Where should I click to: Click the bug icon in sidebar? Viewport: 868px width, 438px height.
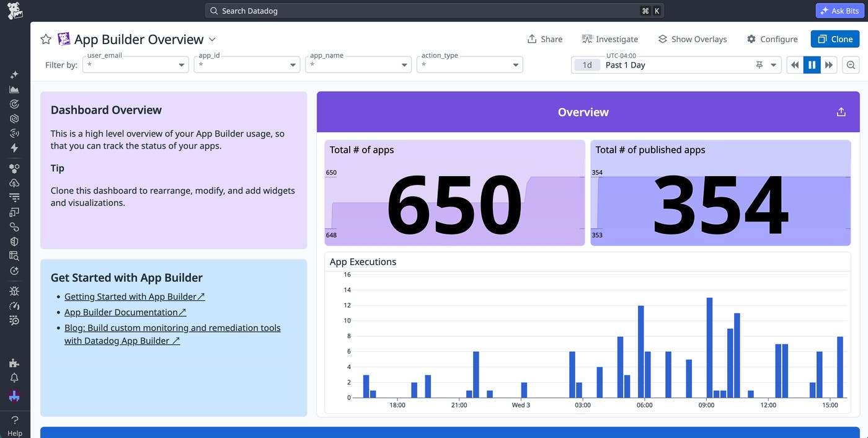[14, 291]
